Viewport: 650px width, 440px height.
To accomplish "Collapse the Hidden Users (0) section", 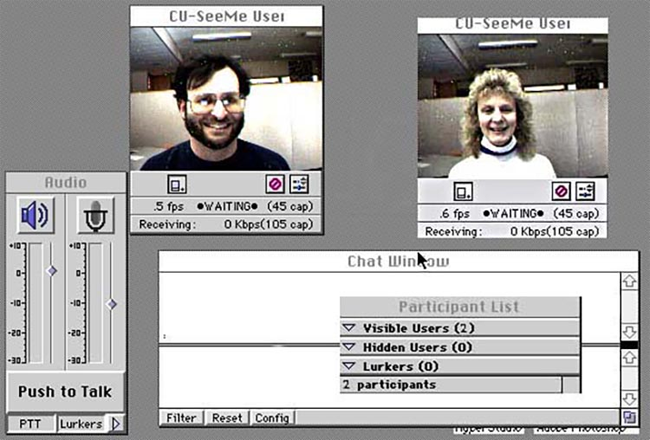I will (349, 347).
